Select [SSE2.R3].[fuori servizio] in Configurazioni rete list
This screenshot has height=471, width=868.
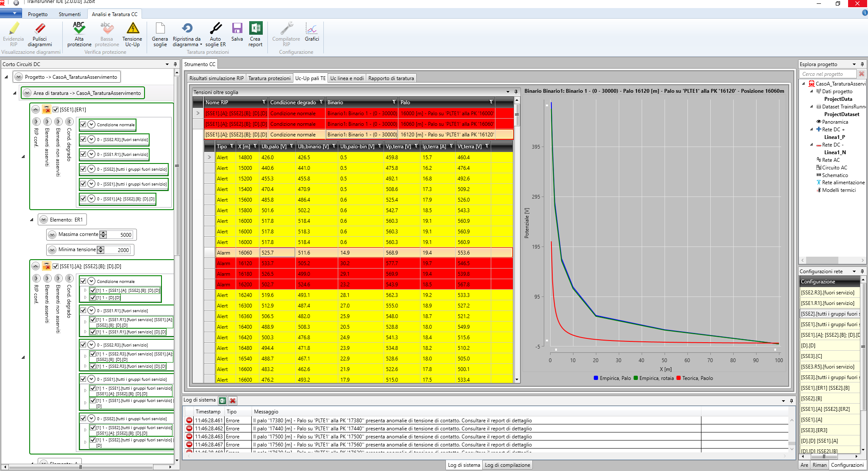tap(829, 292)
